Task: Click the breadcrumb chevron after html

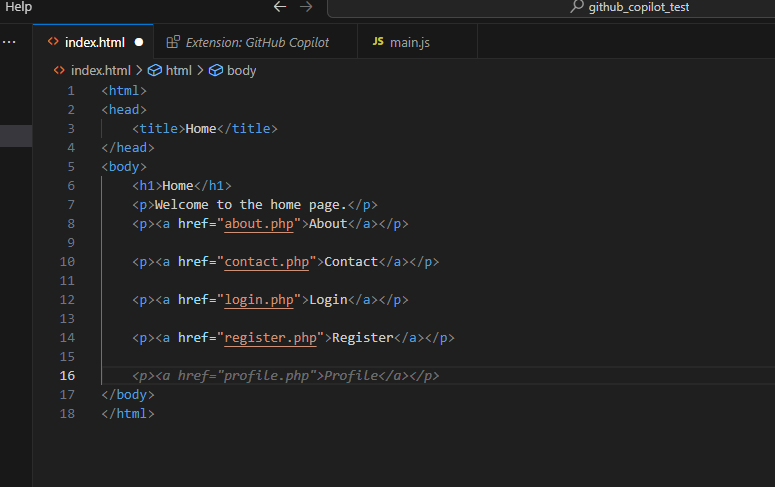Action: [200, 71]
